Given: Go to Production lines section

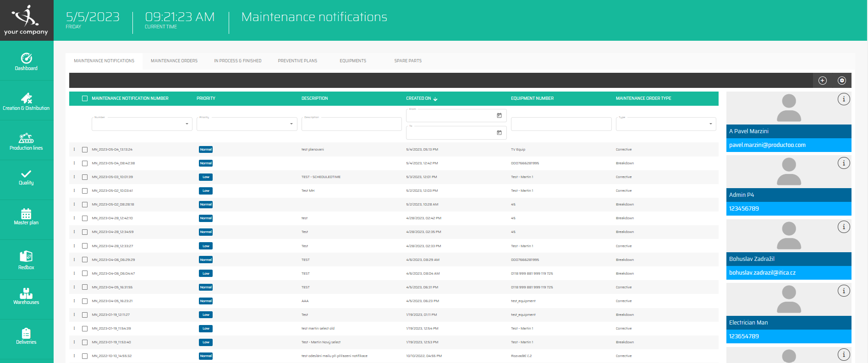Looking at the screenshot, I should click(x=26, y=141).
